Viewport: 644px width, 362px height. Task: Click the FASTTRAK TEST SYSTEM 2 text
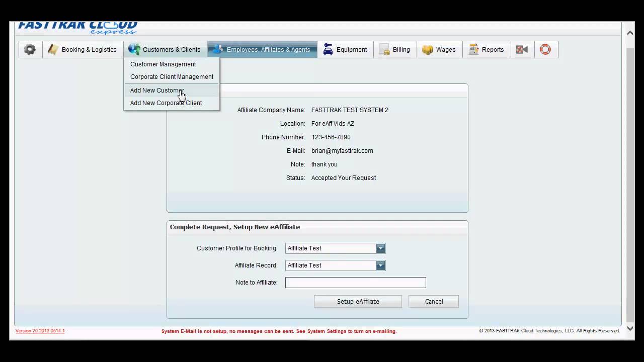[350, 110]
